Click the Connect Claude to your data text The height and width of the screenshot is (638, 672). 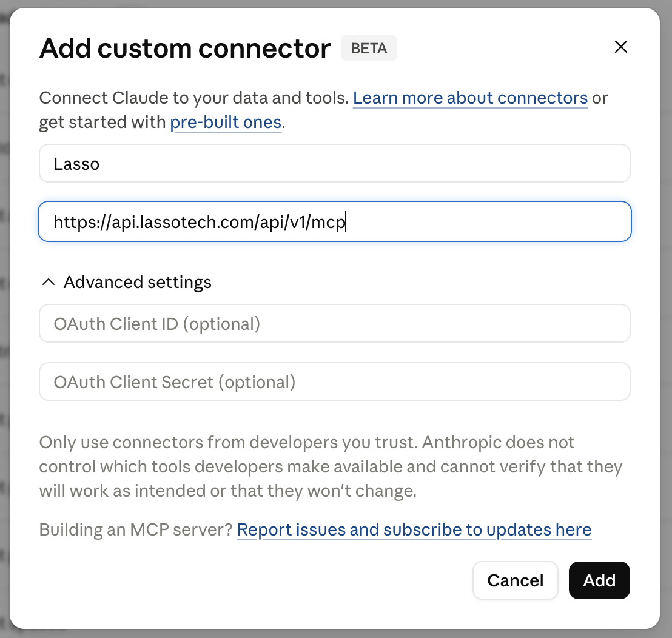(x=193, y=98)
